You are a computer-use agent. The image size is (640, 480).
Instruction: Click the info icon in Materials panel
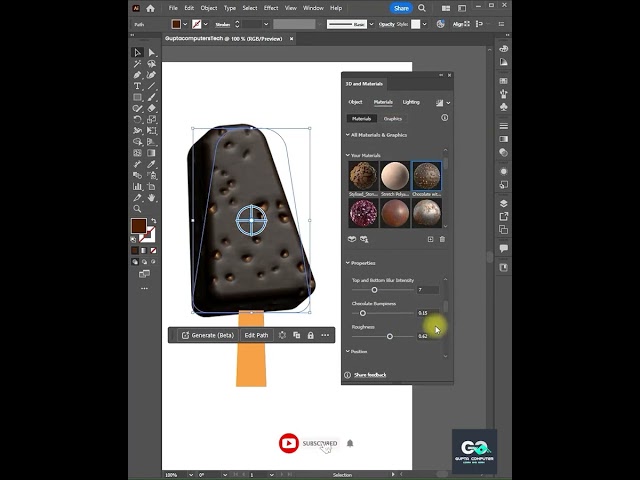pos(444,118)
